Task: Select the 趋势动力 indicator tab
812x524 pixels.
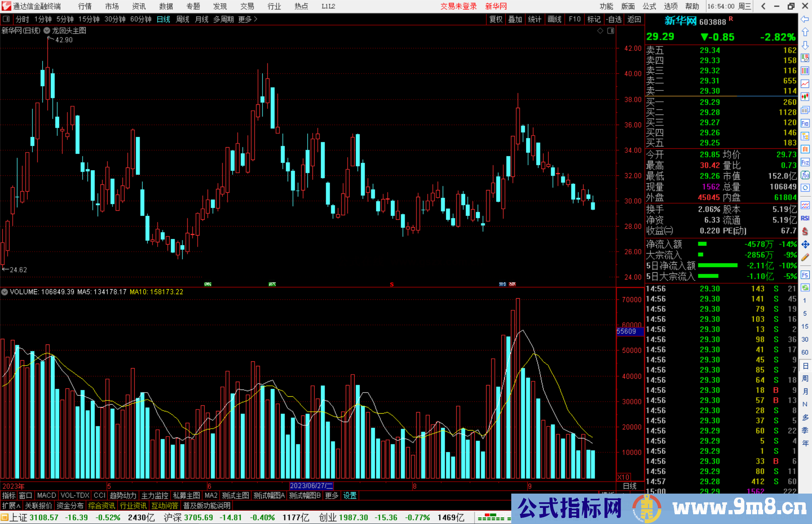Action: click(x=123, y=495)
